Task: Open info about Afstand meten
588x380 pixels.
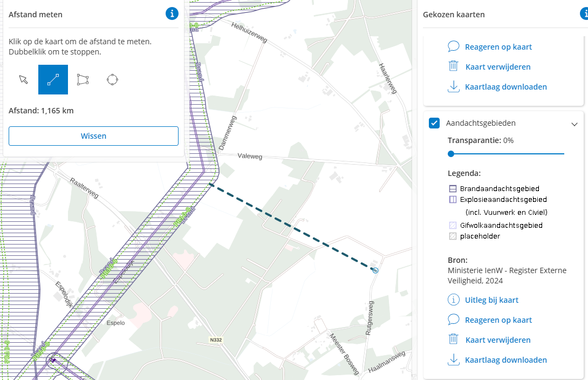Action: pos(172,14)
